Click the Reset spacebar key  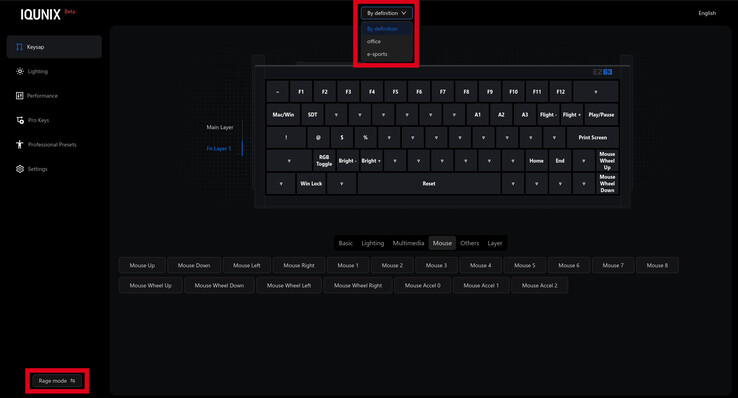tap(429, 183)
